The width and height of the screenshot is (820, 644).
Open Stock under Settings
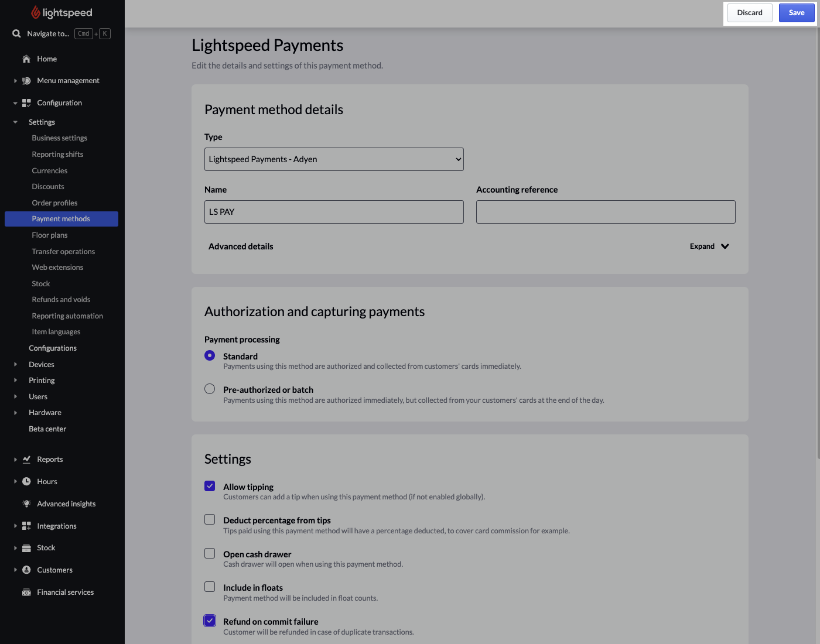[x=41, y=284]
